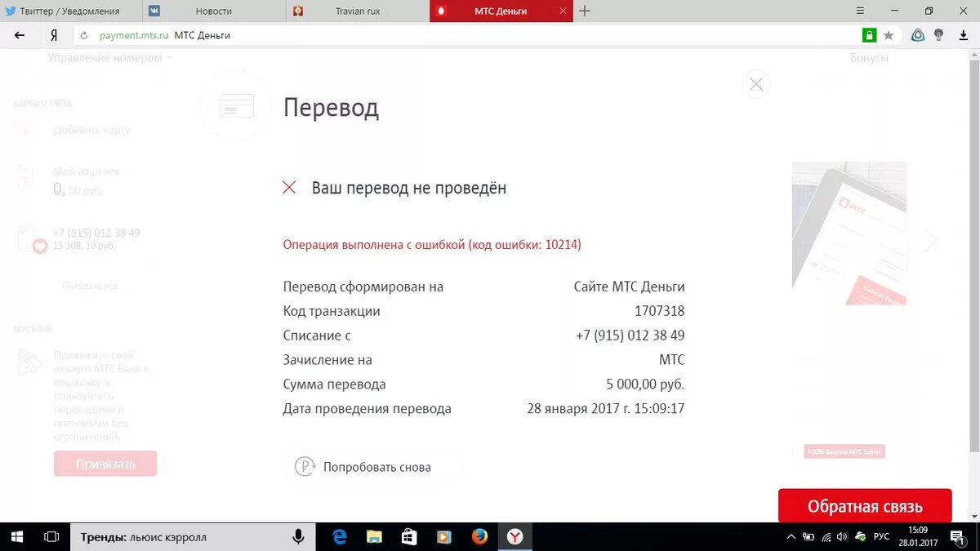The image size is (980, 551).
Task: Close the Перевод dialog with the X icon
Action: (755, 84)
